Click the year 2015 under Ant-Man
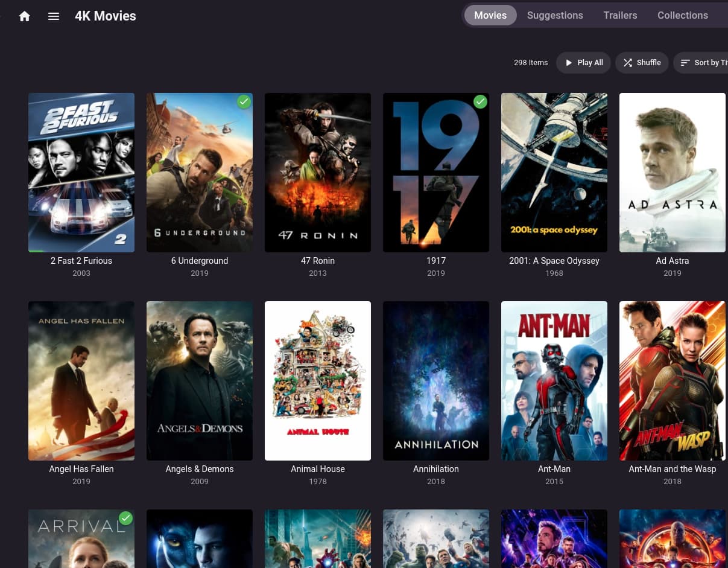The image size is (728, 568). click(x=554, y=482)
